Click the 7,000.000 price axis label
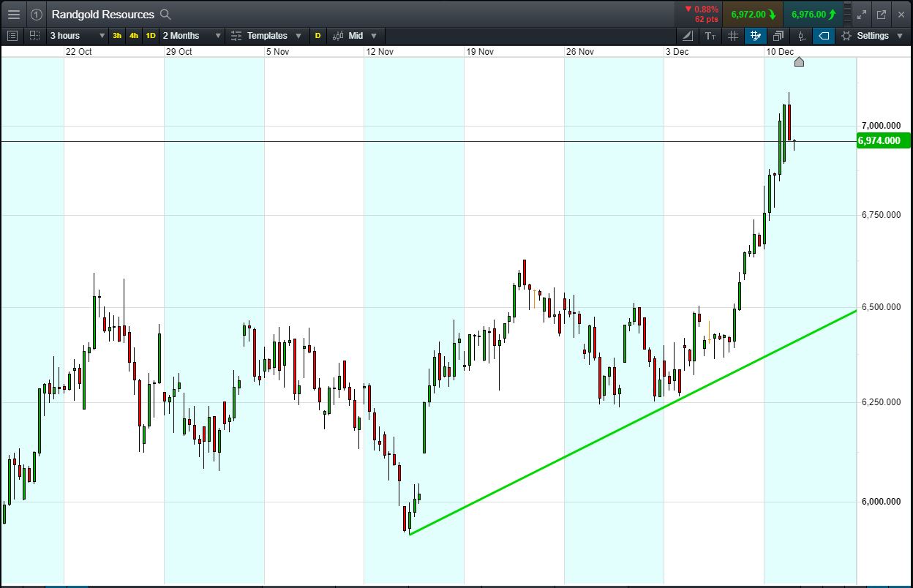The image size is (913, 588). (x=879, y=126)
